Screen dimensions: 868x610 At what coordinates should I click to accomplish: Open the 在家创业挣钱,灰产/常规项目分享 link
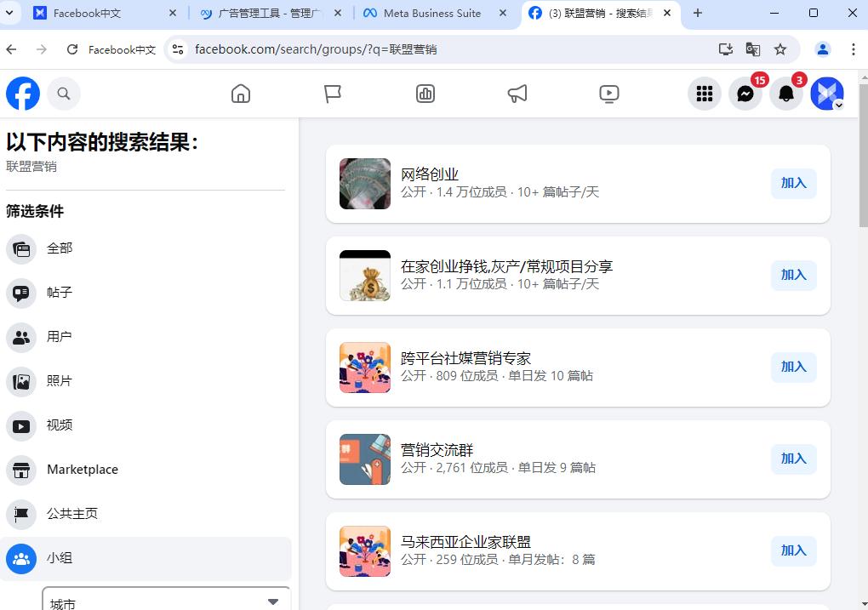506,267
